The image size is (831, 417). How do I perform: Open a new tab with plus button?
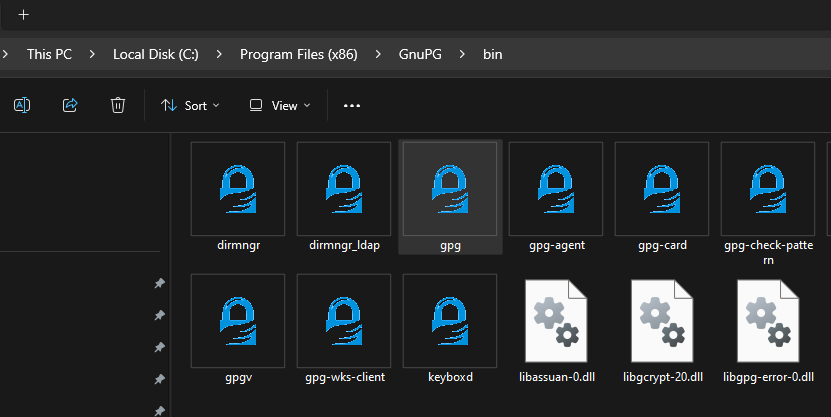(23, 15)
